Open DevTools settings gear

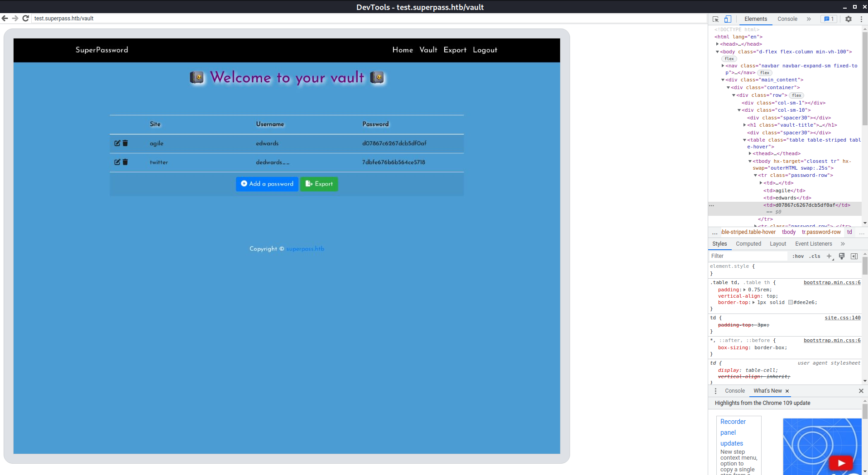[848, 19]
